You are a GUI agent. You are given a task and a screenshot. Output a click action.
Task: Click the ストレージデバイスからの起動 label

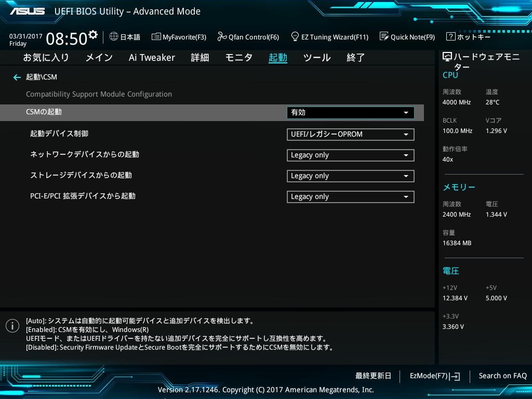(81, 176)
